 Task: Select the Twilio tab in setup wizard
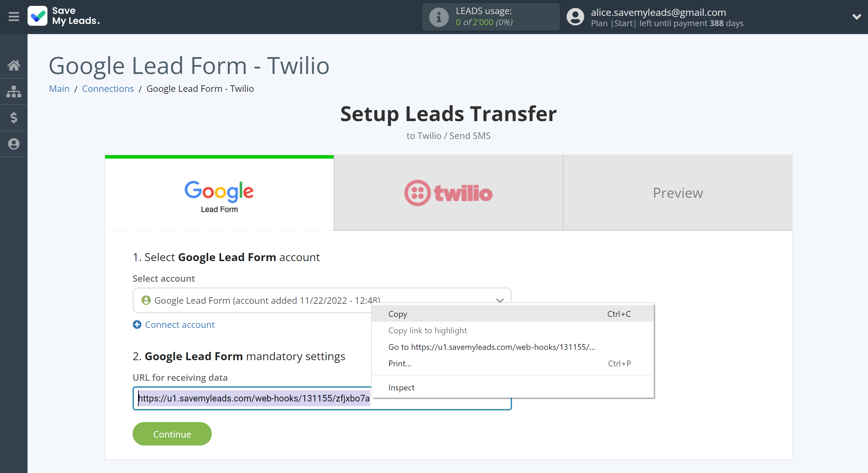[x=448, y=192]
